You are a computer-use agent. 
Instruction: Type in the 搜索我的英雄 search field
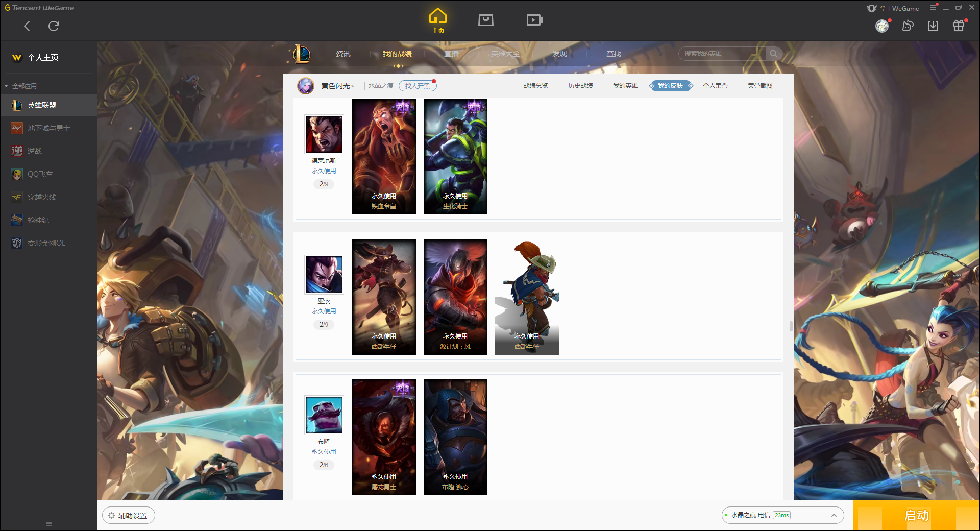pyautogui.click(x=722, y=54)
